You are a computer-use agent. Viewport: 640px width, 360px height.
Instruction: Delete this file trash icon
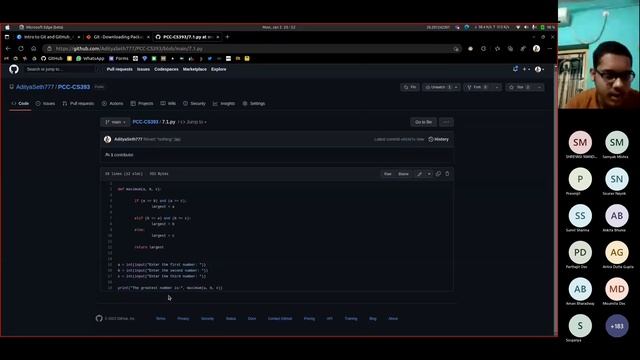(447, 174)
